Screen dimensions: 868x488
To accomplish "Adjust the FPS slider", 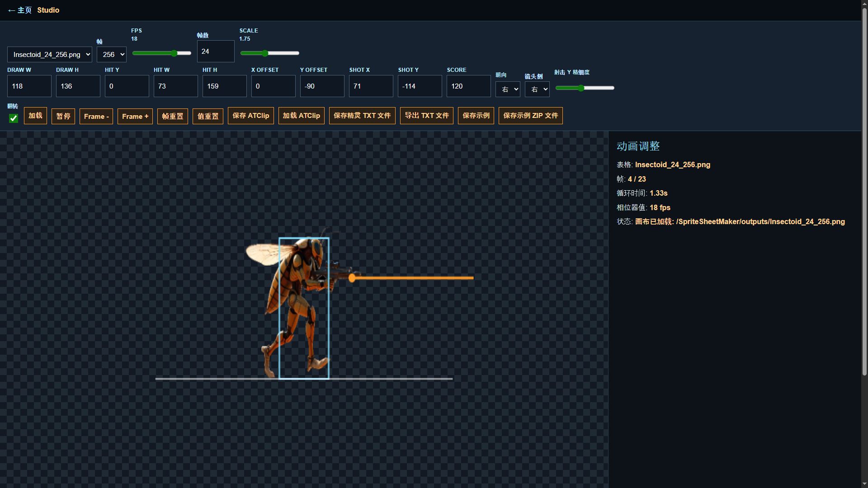I will pos(162,53).
